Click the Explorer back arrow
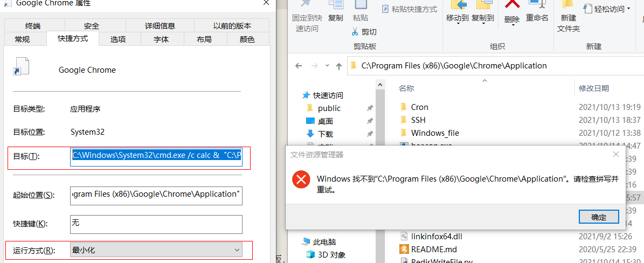The height and width of the screenshot is (263, 644). tap(299, 66)
